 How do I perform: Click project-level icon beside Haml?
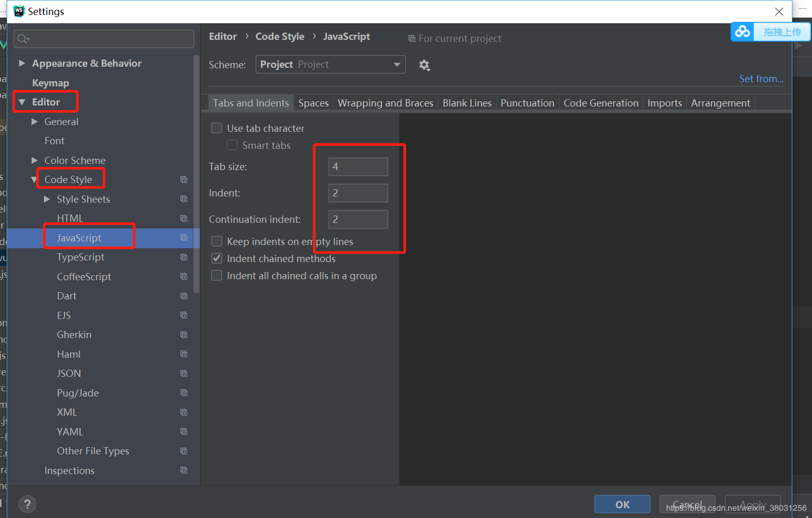(x=184, y=354)
